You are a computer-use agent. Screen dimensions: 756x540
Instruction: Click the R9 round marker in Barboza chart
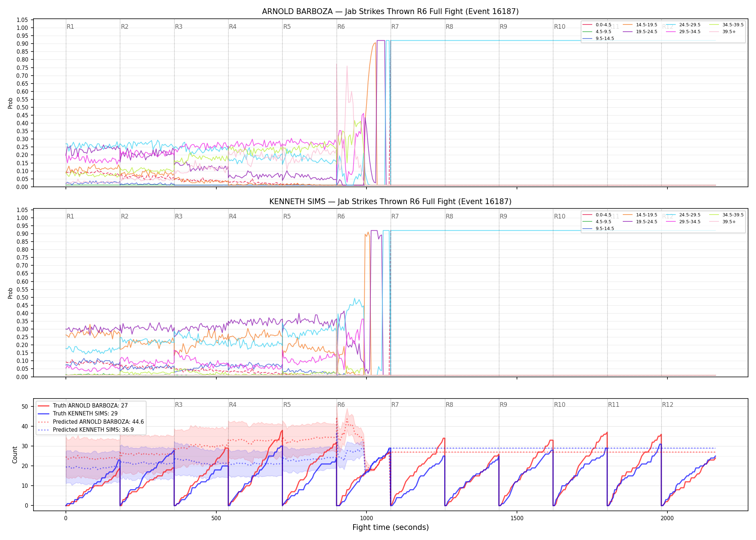point(503,27)
